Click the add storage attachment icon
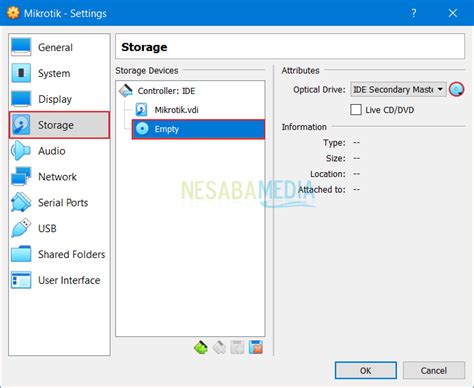 tap(237, 347)
